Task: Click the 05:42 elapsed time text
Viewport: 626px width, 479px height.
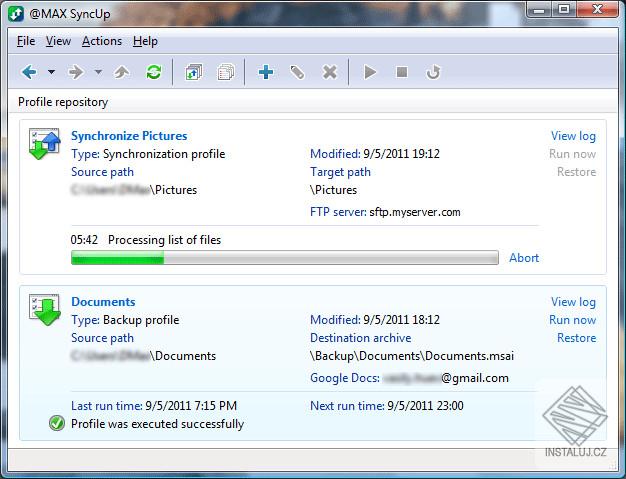Action: [84, 240]
